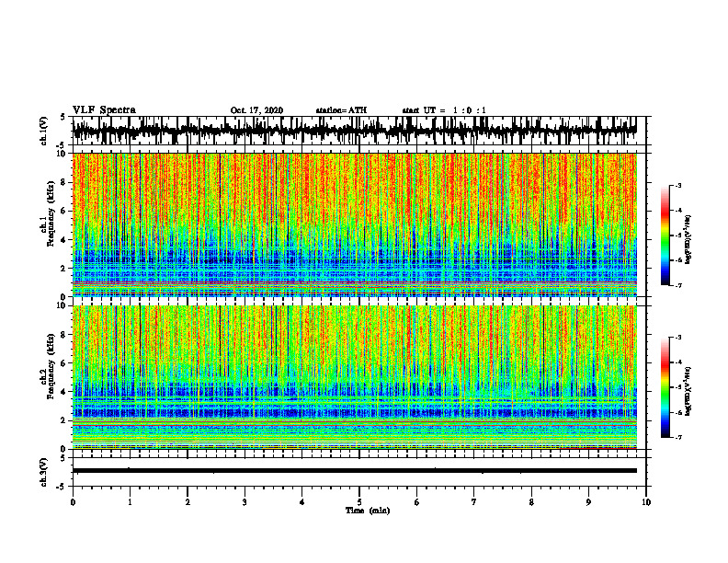Image resolution: width=728 pixels, height=563 pixels.
Task: Click the time-axis tick label "1"
Action: [130, 502]
